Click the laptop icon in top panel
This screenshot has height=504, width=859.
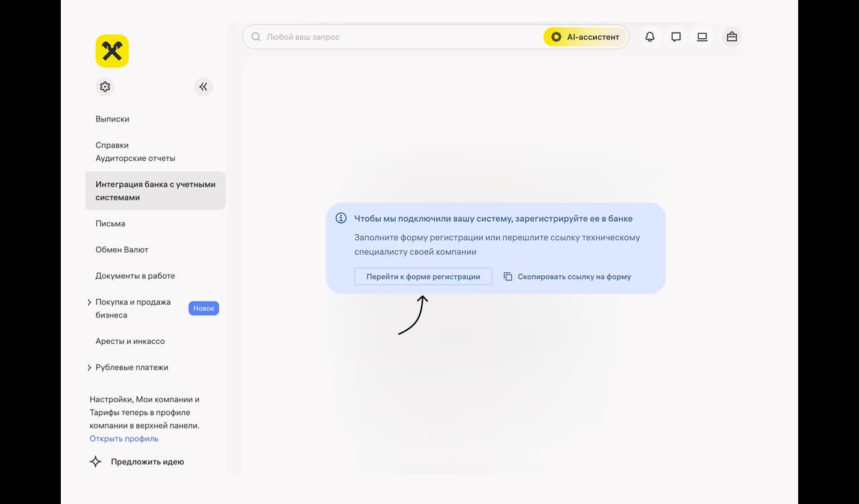[702, 37]
